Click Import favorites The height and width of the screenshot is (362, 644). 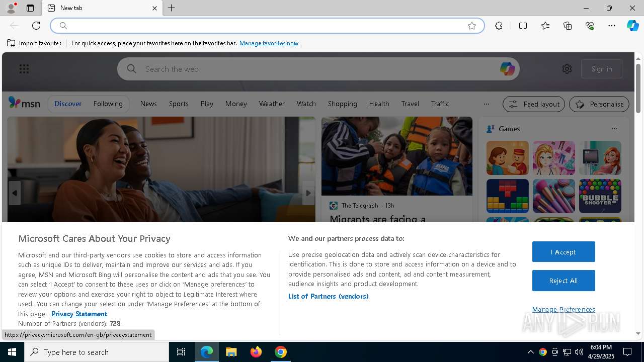pyautogui.click(x=34, y=43)
